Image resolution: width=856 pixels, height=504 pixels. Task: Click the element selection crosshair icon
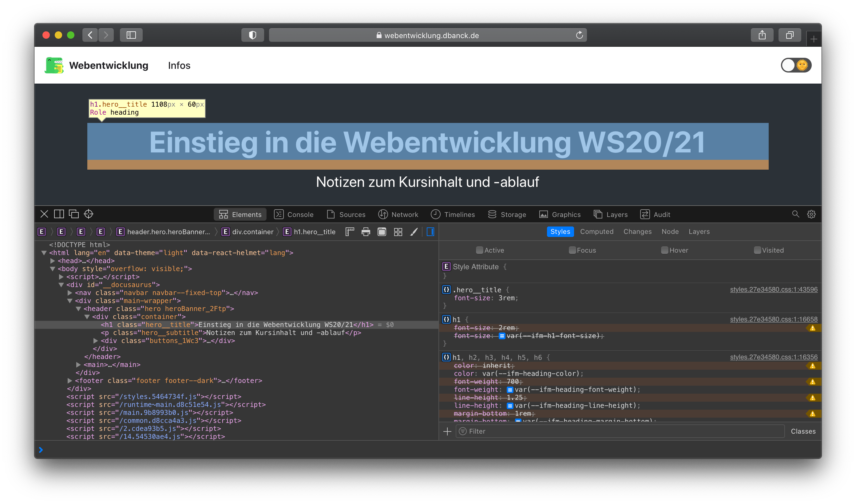click(88, 214)
